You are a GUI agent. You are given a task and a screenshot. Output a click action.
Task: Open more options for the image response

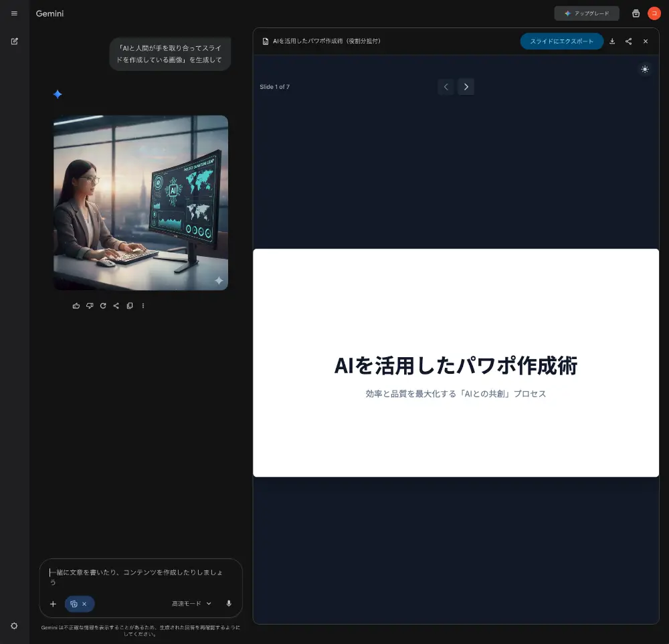[x=143, y=306]
